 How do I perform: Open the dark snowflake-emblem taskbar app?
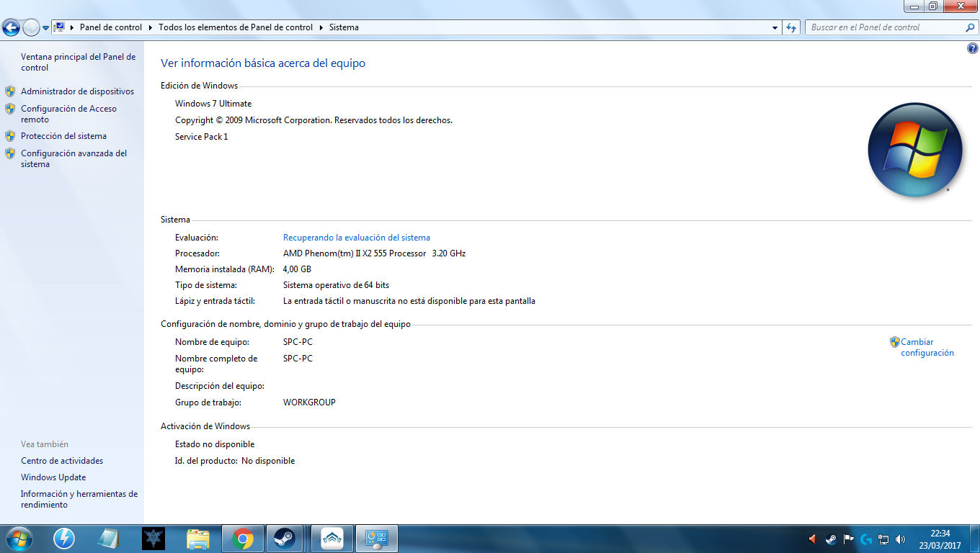[153, 539]
